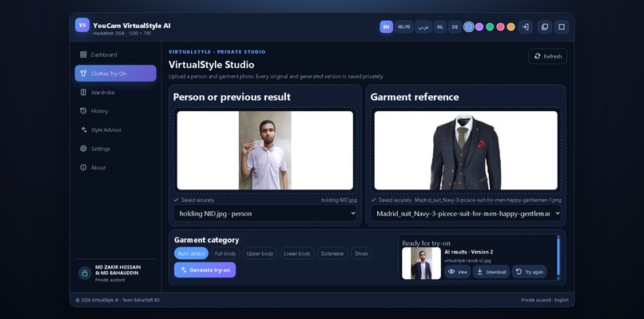Image resolution: width=644 pixels, height=319 pixels.
Task: Select Full body category
Action: 225,253
